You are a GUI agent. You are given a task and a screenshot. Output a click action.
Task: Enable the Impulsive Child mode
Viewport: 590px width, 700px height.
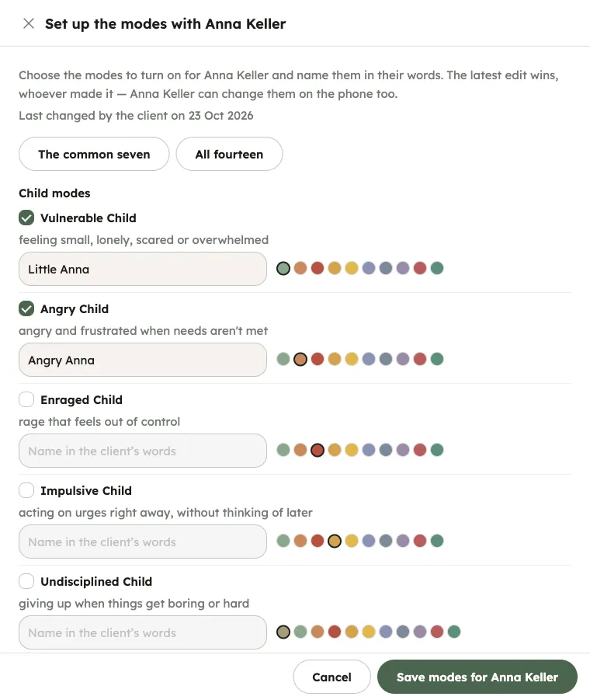click(26, 490)
